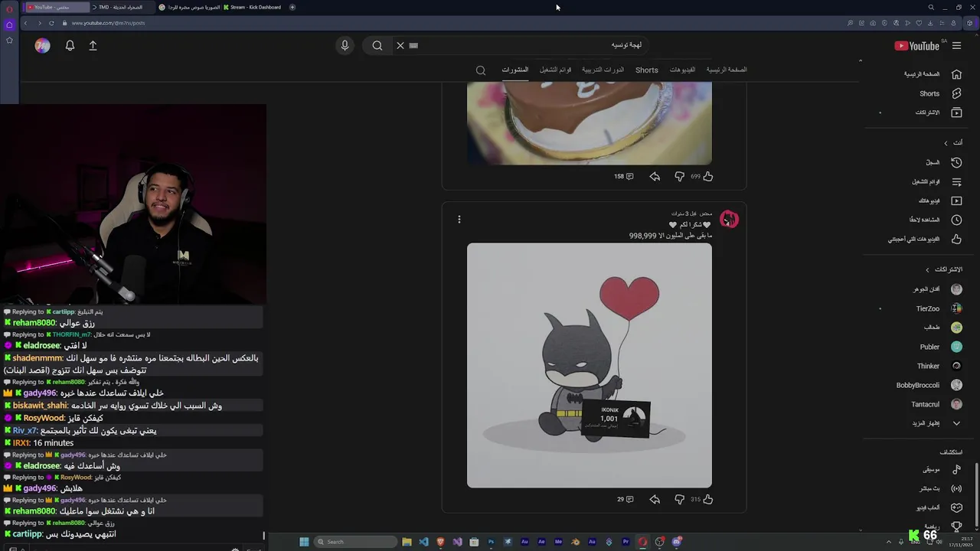Screen dimensions: 980x551
Task: Open the 158 comments on cake post
Action: point(624,176)
